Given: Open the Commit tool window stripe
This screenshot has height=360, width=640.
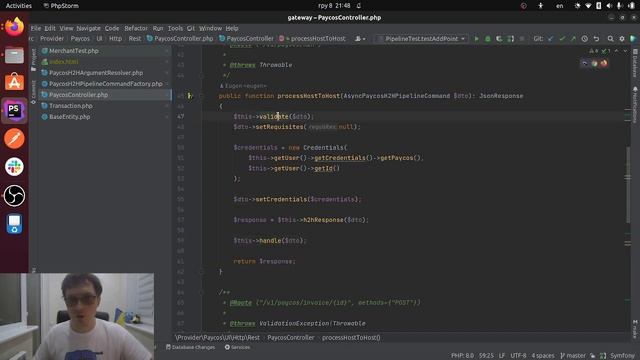Looking at the screenshot, I should 33,92.
